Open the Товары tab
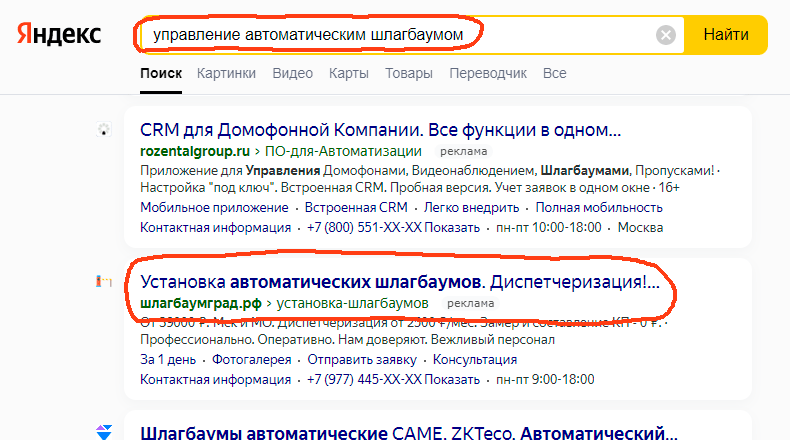 click(x=409, y=73)
